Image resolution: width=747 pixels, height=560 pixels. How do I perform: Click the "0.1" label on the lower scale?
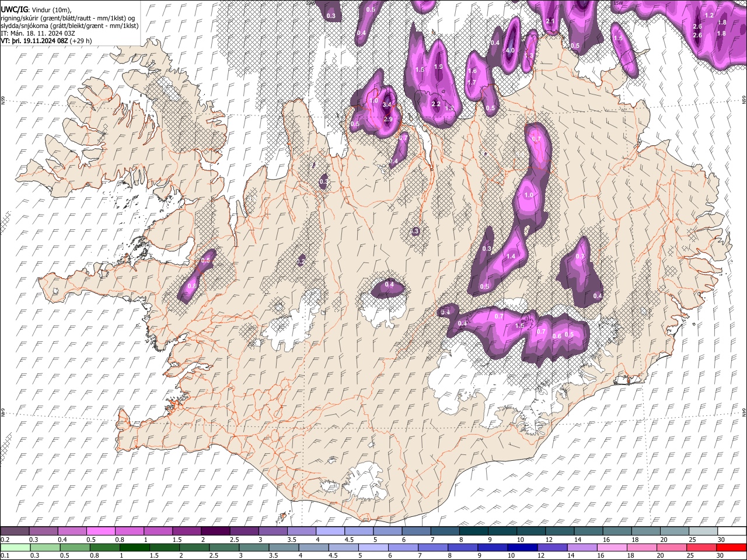(5, 555)
